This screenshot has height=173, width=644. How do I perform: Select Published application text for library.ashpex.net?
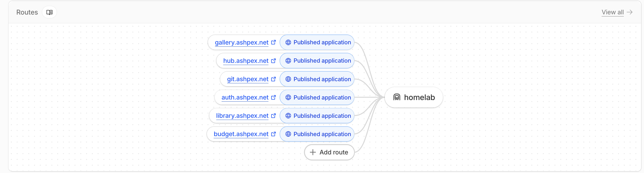tap(322, 116)
